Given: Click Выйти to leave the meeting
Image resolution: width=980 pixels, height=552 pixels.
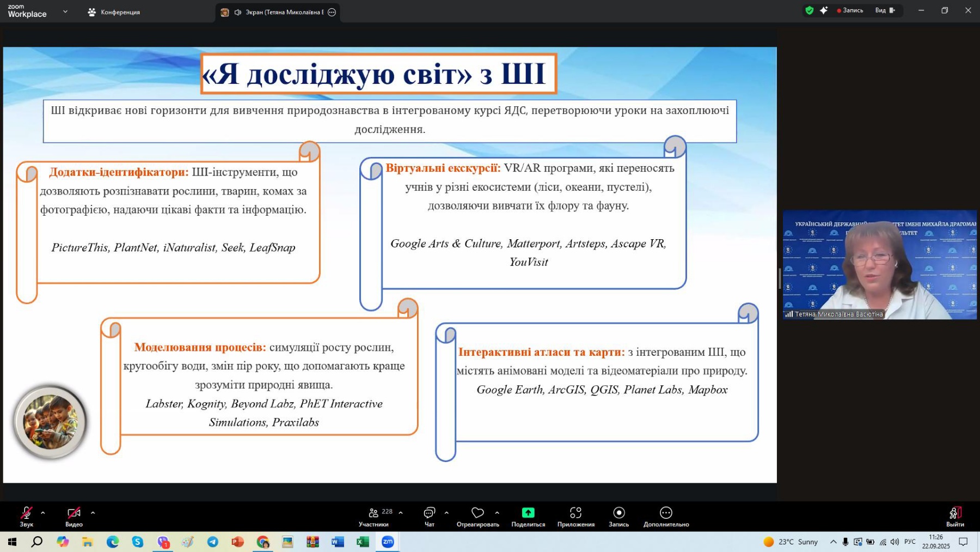Looking at the screenshot, I should (955, 516).
